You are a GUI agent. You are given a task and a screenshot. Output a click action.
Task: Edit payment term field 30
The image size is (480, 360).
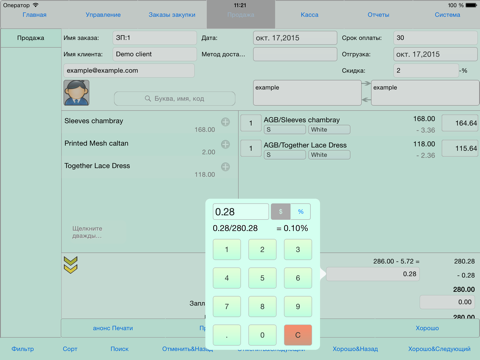coord(435,38)
